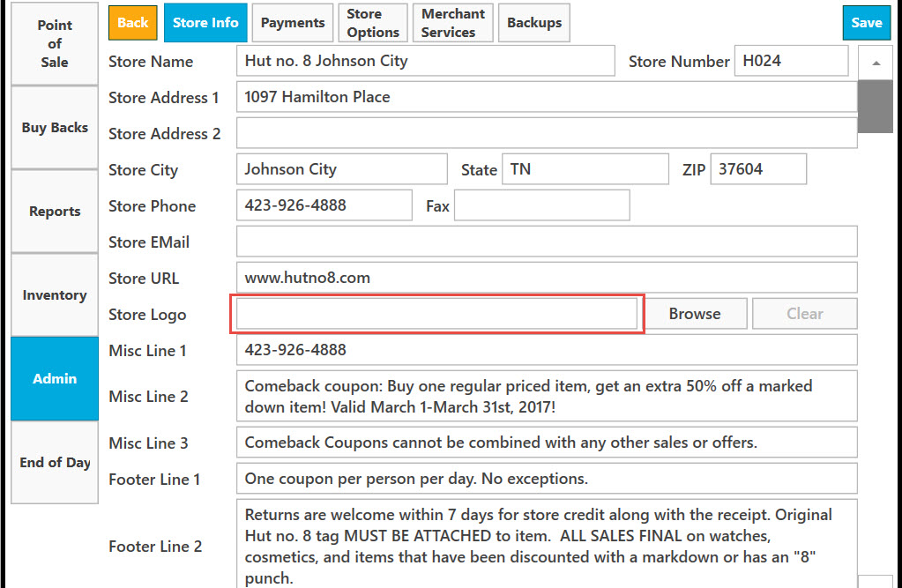Edit the Store URL field

(x=547, y=278)
